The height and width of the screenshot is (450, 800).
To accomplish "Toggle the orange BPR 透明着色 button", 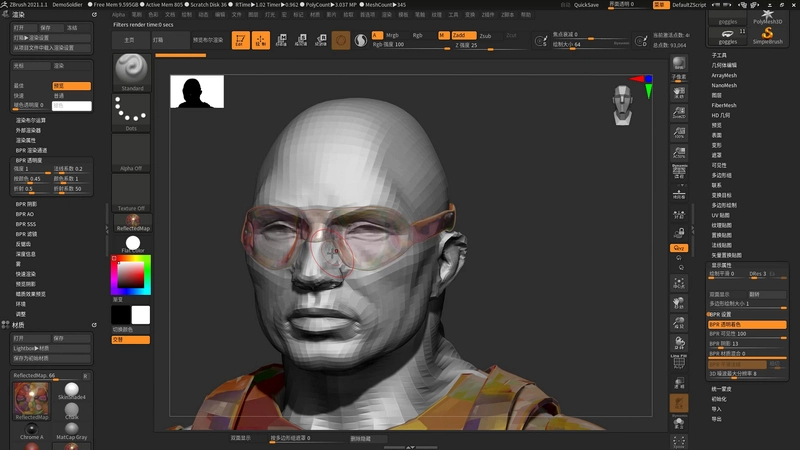I will click(x=747, y=324).
